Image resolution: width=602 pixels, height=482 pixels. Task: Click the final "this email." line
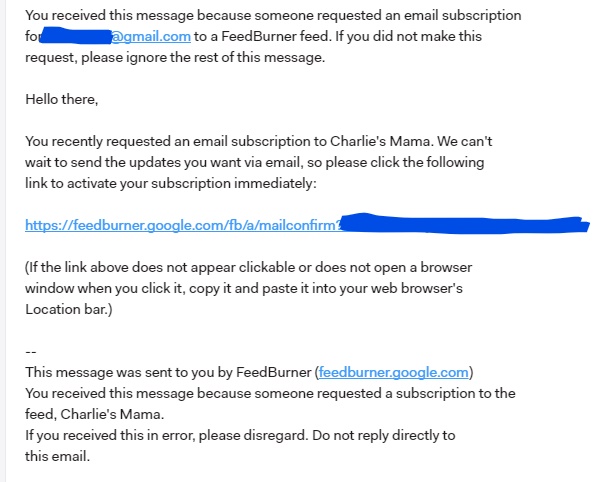click(57, 456)
